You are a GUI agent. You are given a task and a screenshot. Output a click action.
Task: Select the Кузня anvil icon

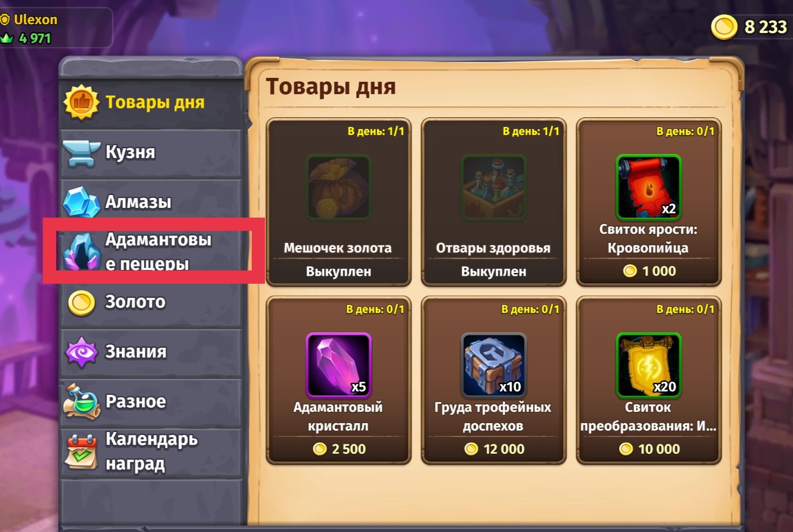[81, 153]
